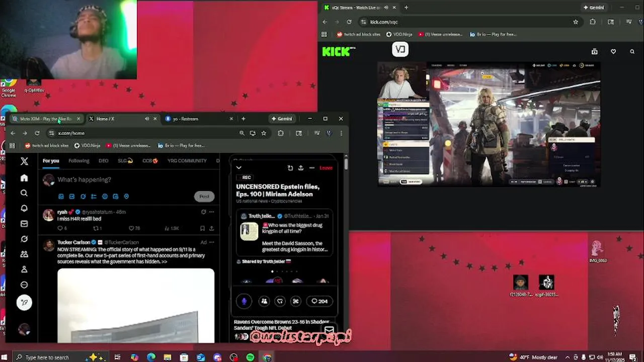Add location icon in the post composer
644x362 pixels.
tap(126, 197)
